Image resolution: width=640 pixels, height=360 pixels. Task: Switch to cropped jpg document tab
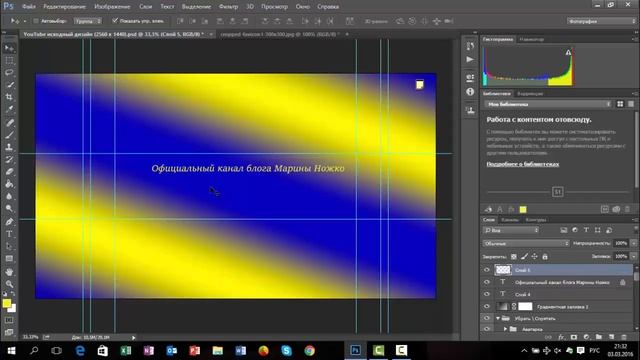tap(280, 34)
